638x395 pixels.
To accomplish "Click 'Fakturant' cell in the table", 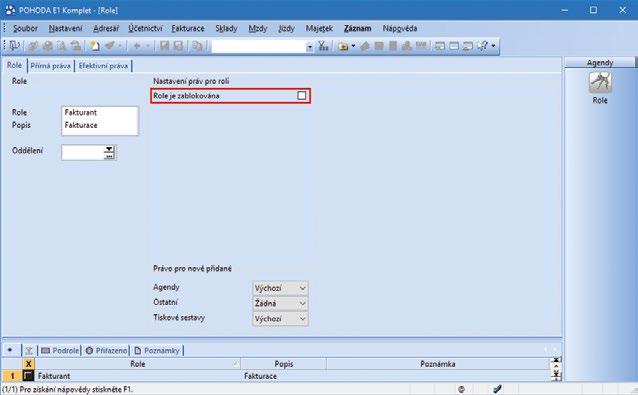I will point(138,376).
